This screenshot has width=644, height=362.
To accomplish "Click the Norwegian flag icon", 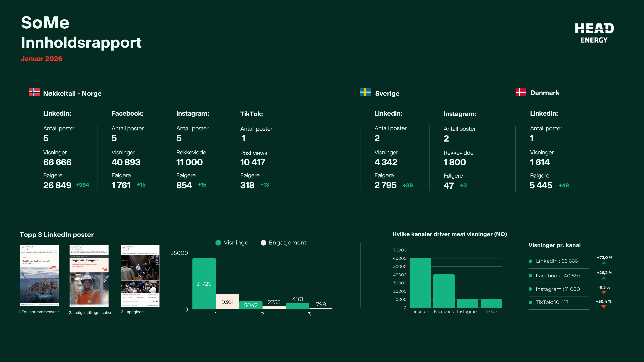I will click(x=34, y=92).
